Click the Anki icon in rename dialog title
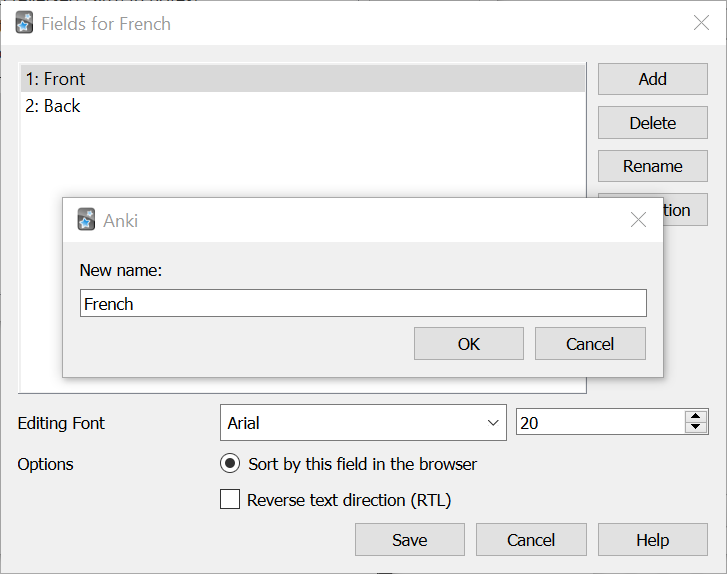The image size is (727, 574). (87, 220)
